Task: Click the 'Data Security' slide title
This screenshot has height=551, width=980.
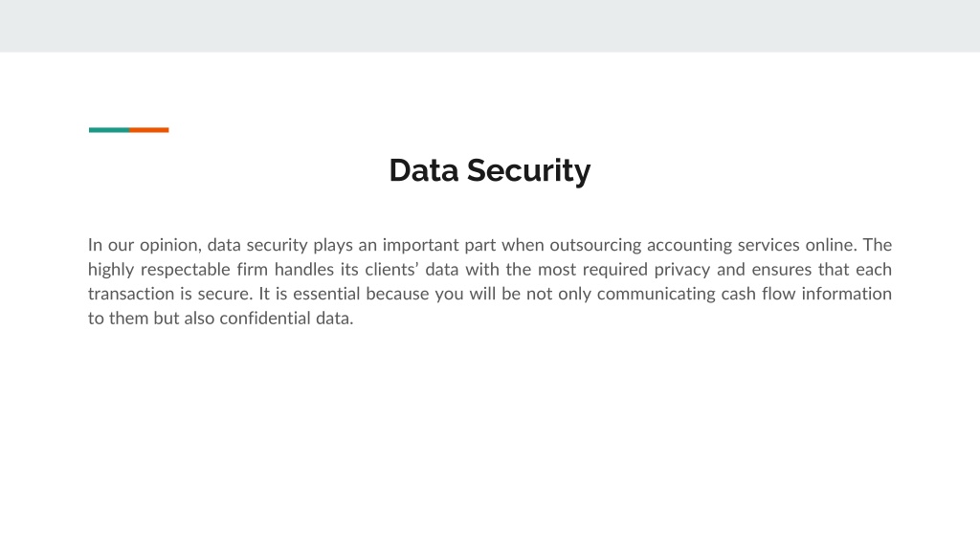Action: coord(489,170)
